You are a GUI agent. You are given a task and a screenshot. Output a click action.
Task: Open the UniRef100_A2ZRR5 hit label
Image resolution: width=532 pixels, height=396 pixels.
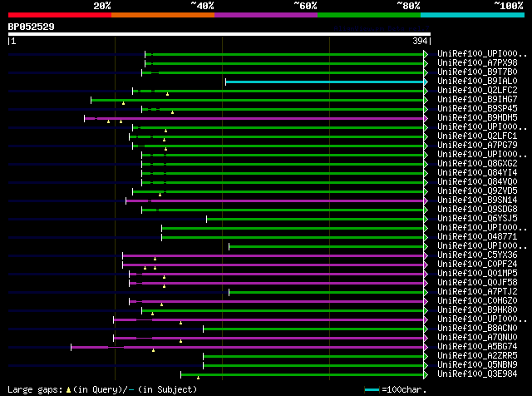tap(477, 356)
